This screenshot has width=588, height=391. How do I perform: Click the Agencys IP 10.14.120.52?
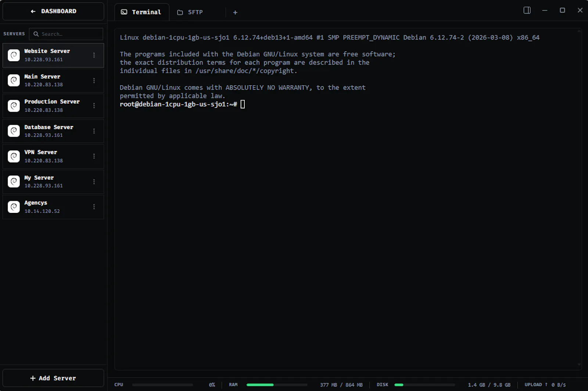coord(42,211)
